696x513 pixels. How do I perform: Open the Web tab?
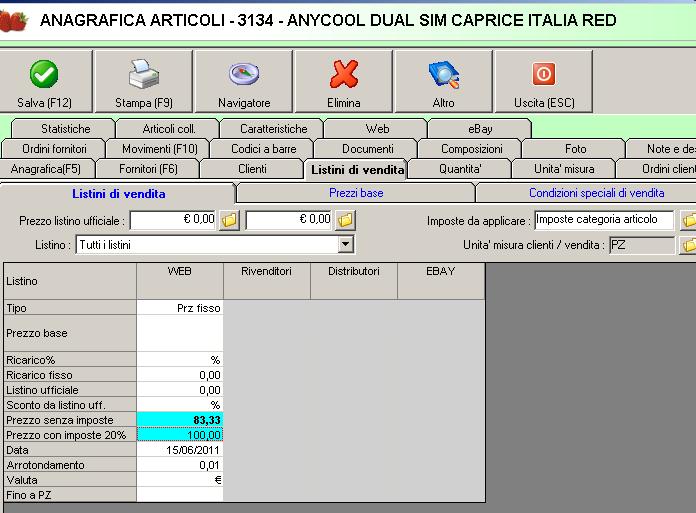(377, 129)
